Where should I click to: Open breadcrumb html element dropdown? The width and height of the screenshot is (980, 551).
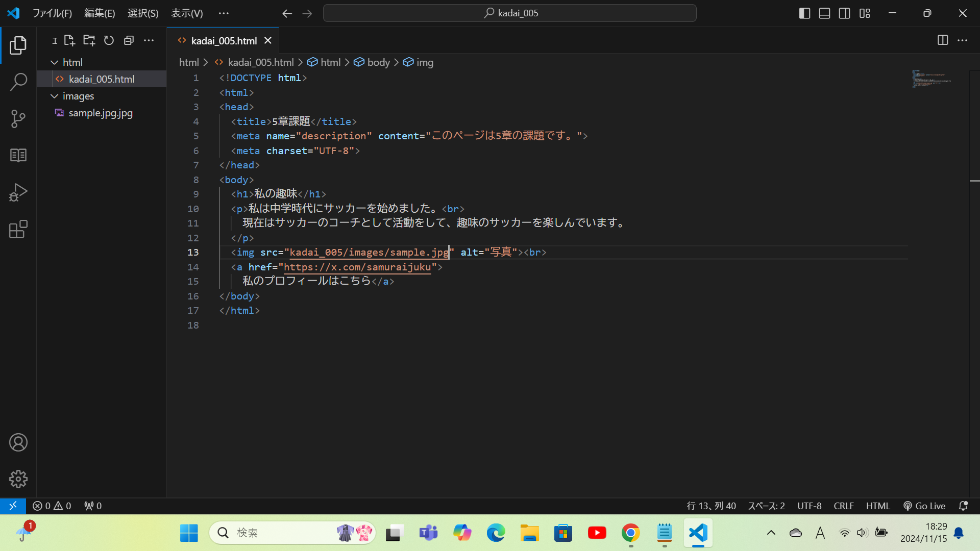pyautogui.click(x=324, y=62)
